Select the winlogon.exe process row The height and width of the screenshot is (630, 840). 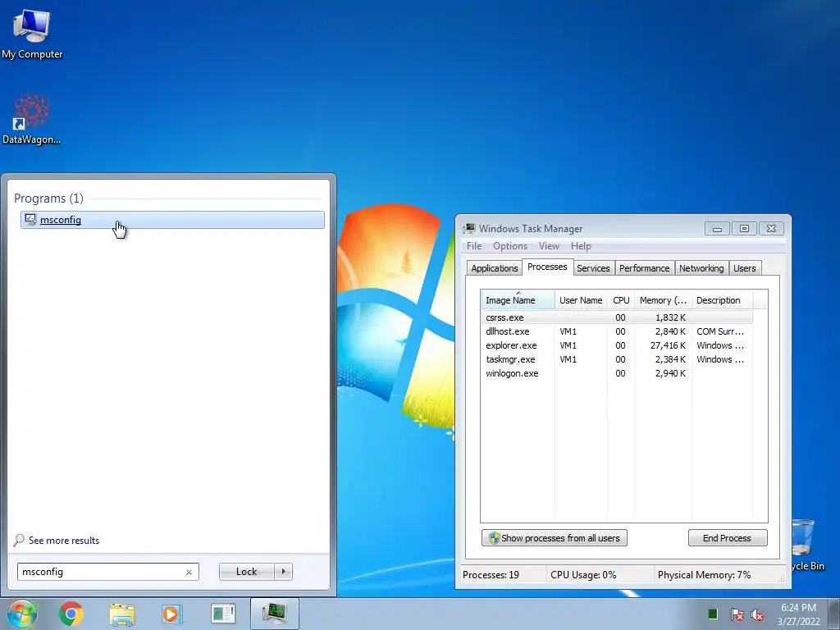point(617,373)
